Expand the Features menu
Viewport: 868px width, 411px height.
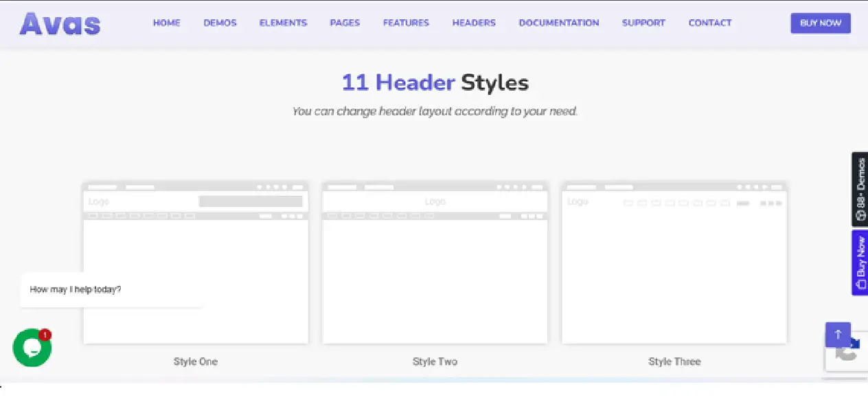click(x=406, y=23)
